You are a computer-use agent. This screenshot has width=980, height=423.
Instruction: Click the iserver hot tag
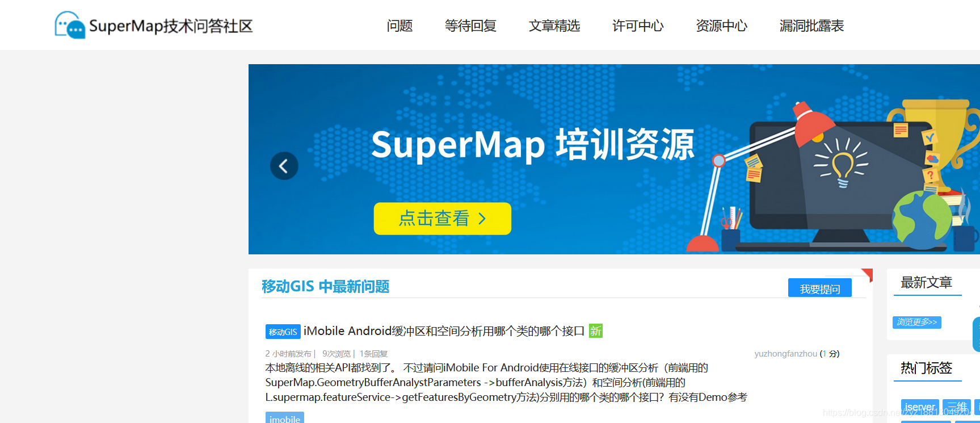pos(920,407)
